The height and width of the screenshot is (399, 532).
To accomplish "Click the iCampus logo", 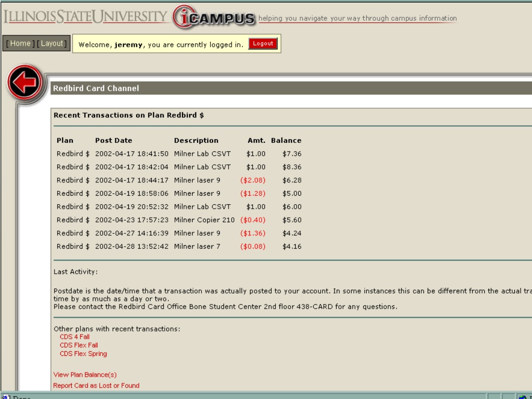I will tap(214, 17).
